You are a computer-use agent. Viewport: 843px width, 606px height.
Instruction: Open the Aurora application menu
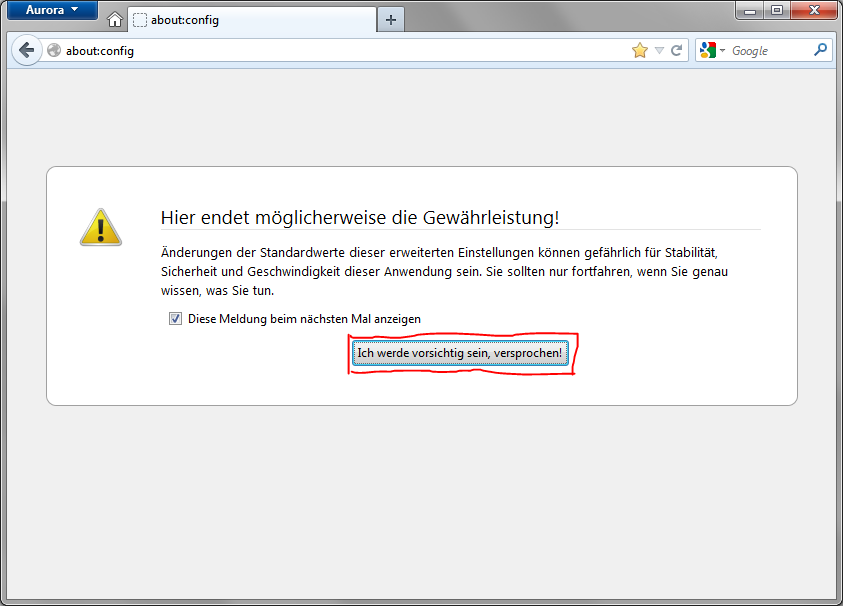[52, 10]
